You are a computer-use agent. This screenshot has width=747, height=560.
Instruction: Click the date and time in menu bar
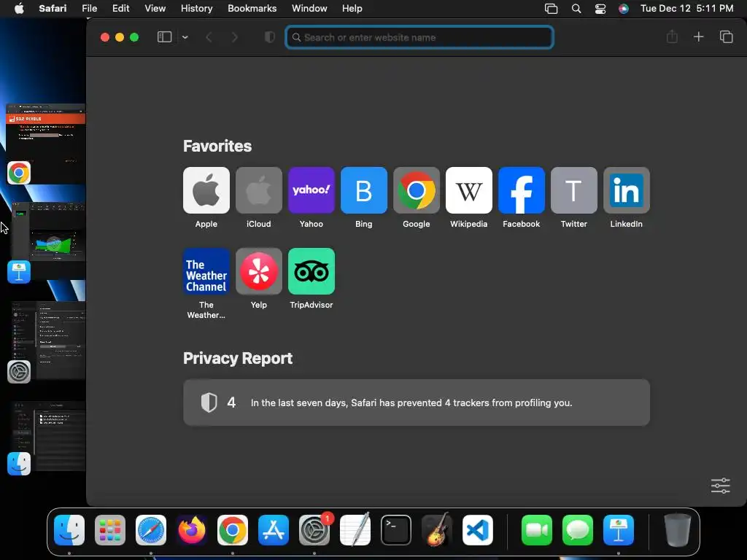point(686,8)
